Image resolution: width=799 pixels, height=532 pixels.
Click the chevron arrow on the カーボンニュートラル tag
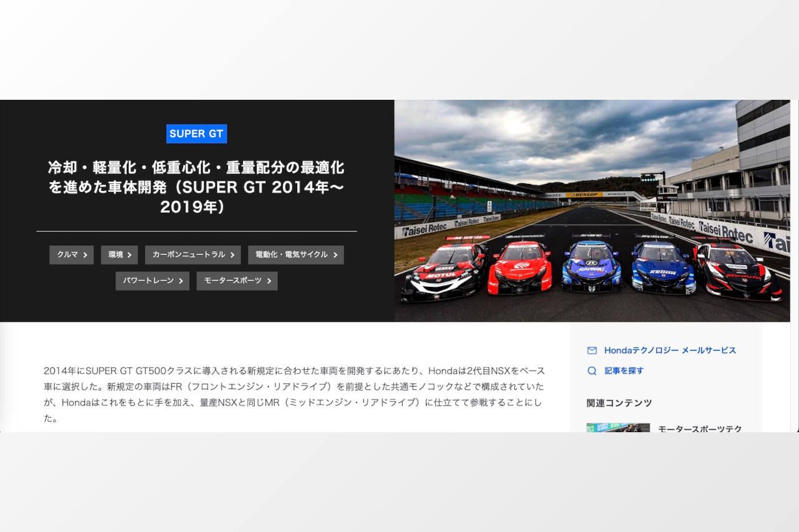coord(232,255)
